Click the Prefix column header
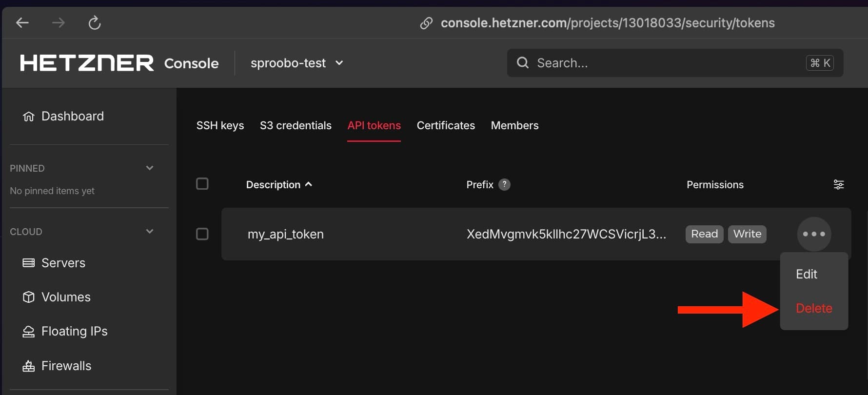This screenshot has height=395, width=868. [480, 184]
